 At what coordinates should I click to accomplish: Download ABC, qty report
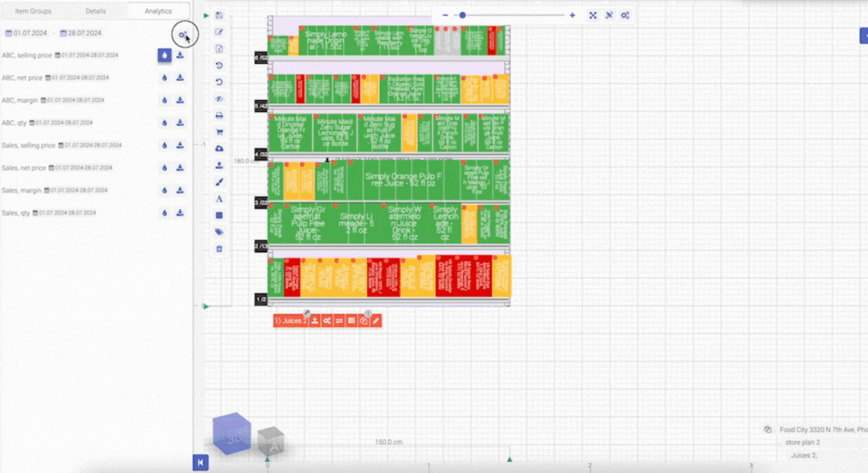click(x=180, y=123)
